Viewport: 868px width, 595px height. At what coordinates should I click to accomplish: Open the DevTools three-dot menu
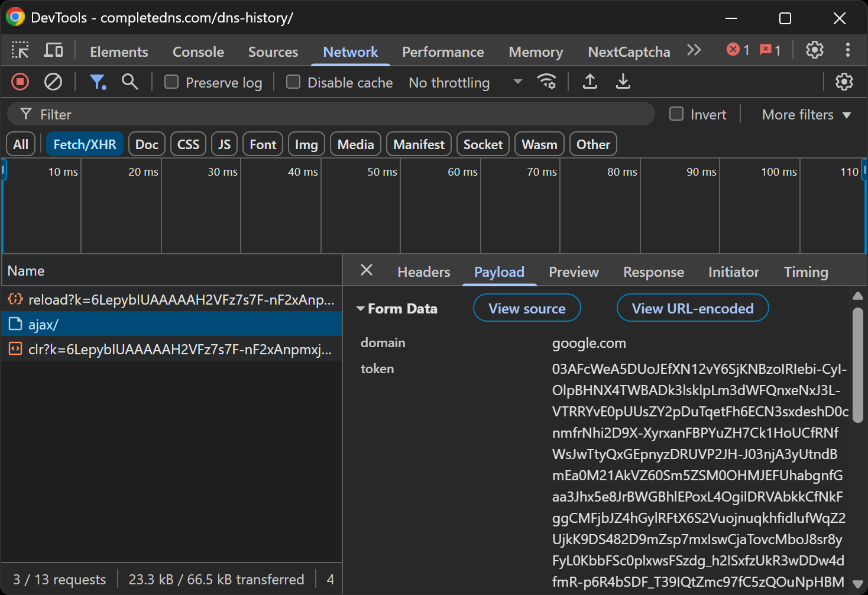coord(848,50)
